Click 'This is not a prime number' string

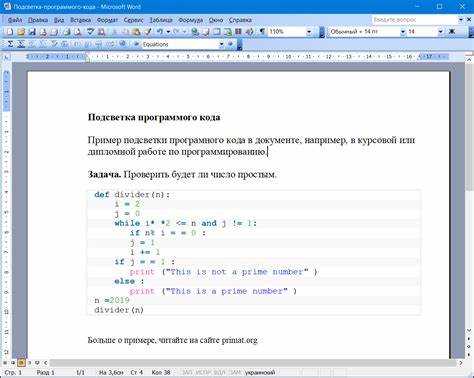(236, 272)
